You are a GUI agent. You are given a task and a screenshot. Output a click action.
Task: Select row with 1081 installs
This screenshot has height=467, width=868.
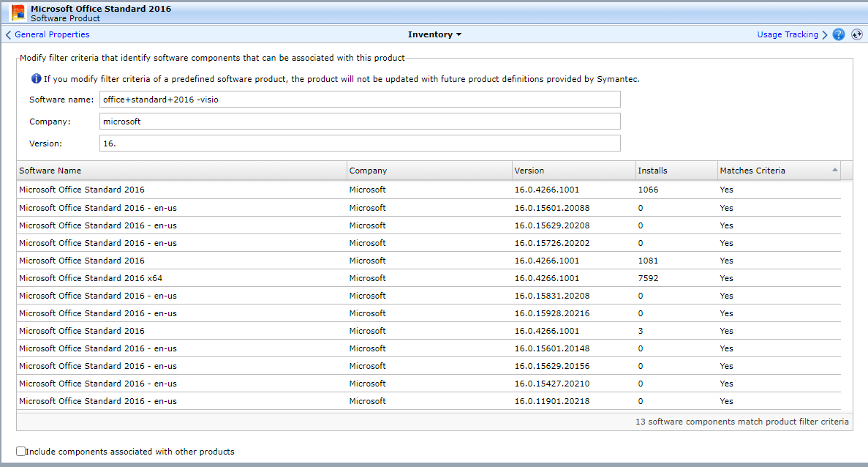click(429, 261)
